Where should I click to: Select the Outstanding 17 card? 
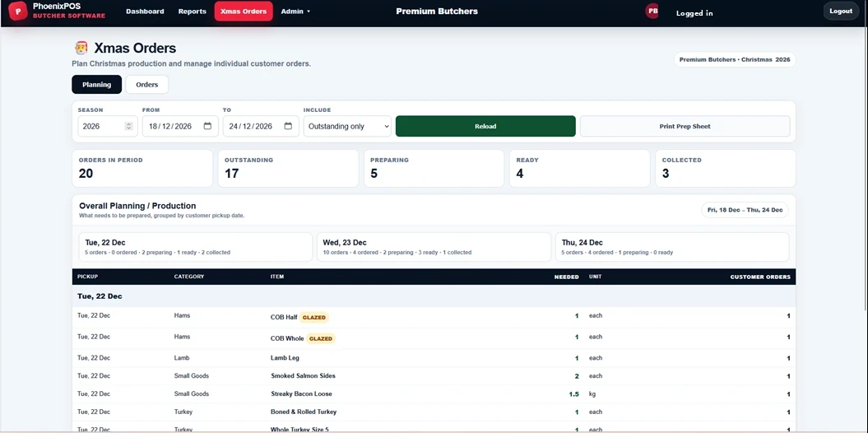(289, 168)
